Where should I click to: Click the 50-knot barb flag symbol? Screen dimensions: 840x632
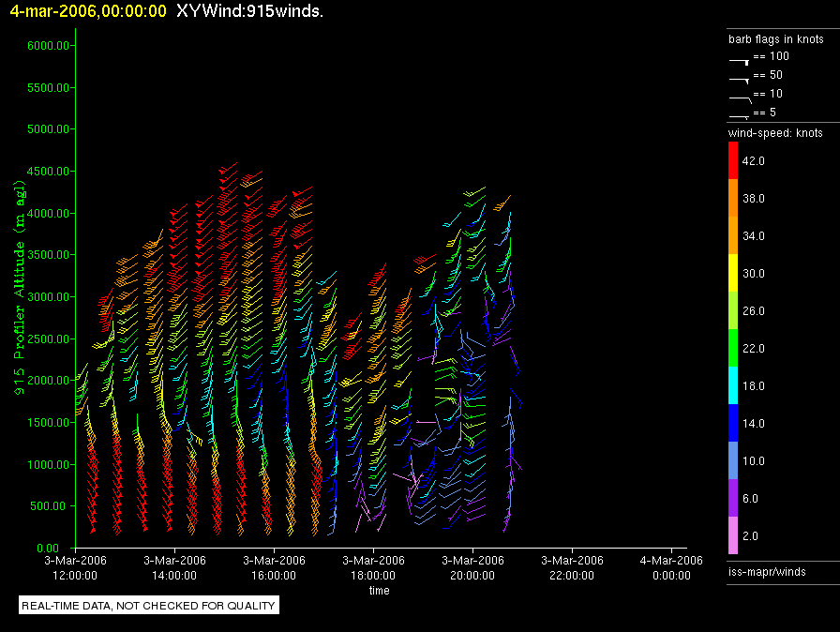[739, 79]
